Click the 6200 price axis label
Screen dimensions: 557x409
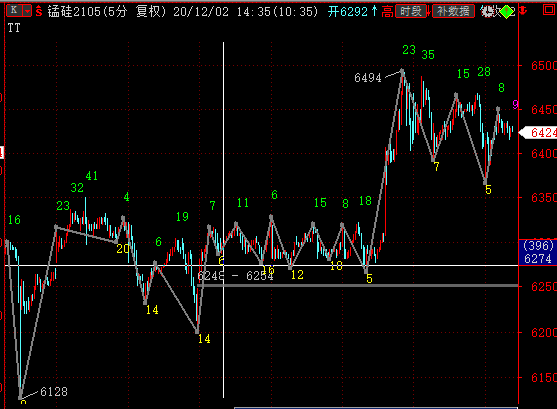pos(544,333)
